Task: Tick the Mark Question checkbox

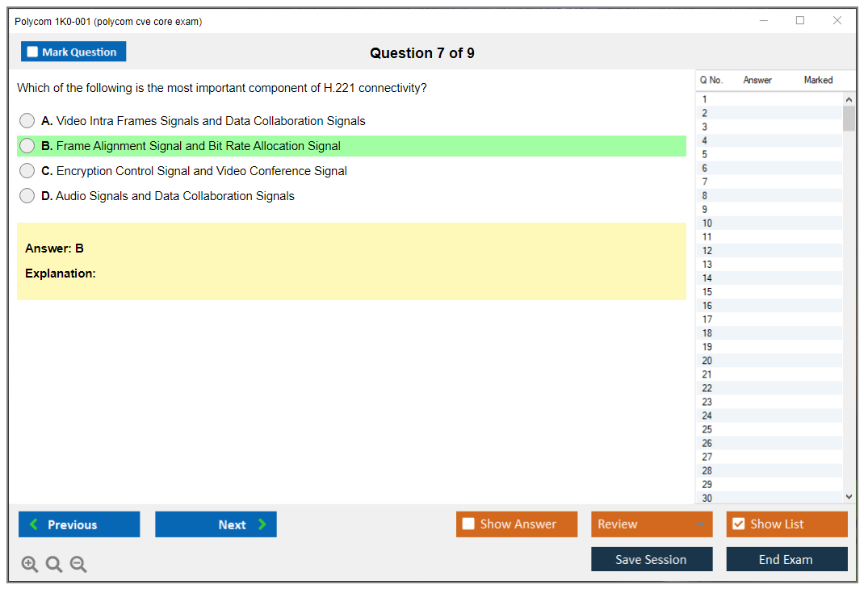Action: pyautogui.click(x=32, y=52)
